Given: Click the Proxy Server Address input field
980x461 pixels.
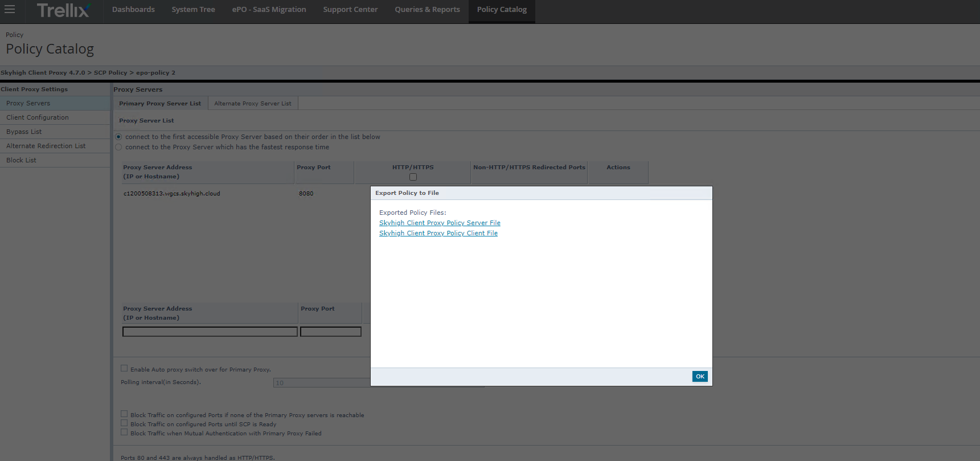Looking at the screenshot, I should 210,332.
